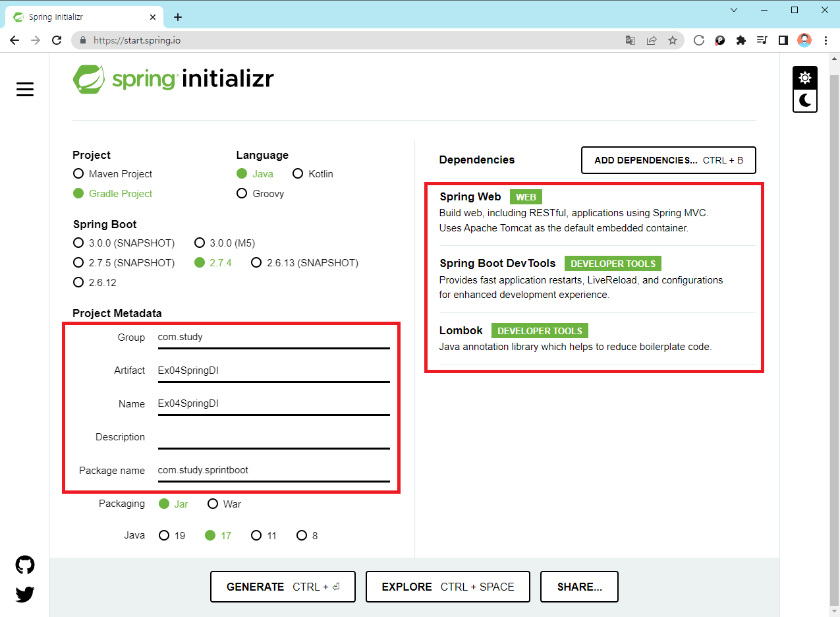Click the Spring Initializr logo
The image size is (840, 617).
click(x=173, y=80)
